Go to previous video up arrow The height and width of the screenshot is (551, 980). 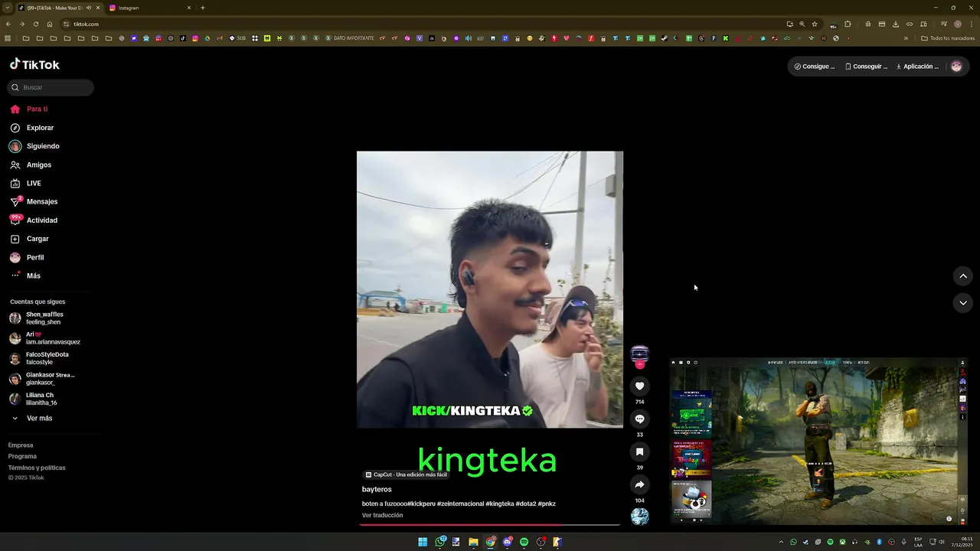point(963,276)
